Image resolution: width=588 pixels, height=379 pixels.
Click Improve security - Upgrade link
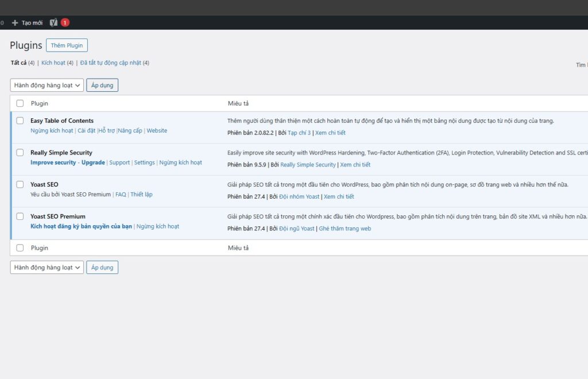pos(68,163)
